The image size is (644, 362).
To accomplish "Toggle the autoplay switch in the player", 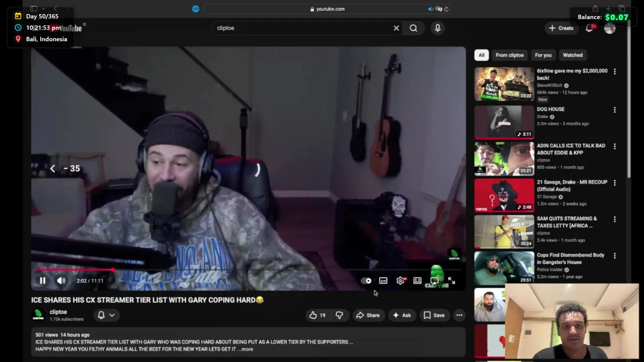I will click(366, 281).
